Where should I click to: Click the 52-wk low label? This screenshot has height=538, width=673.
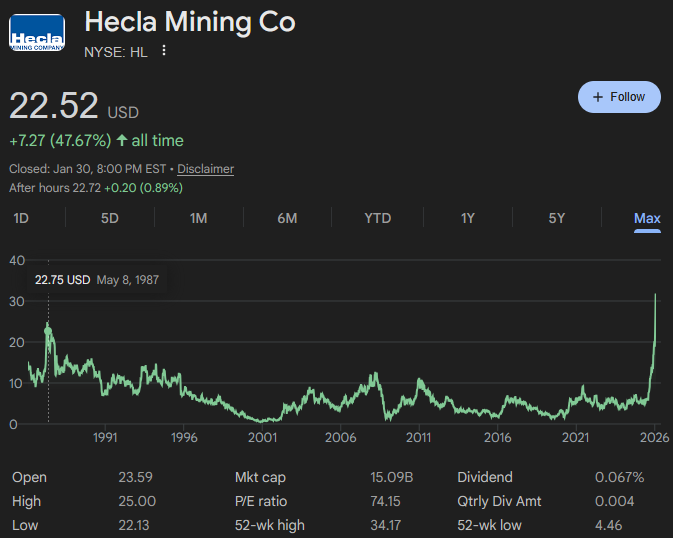(489, 525)
